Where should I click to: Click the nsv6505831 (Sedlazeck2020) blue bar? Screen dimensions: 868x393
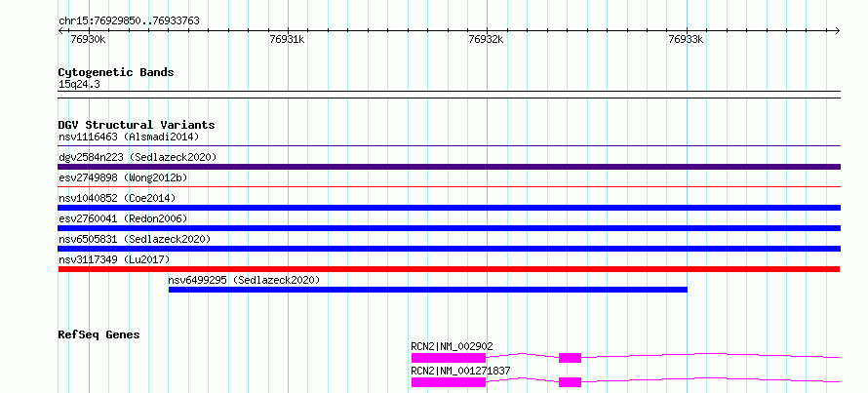[449, 249]
